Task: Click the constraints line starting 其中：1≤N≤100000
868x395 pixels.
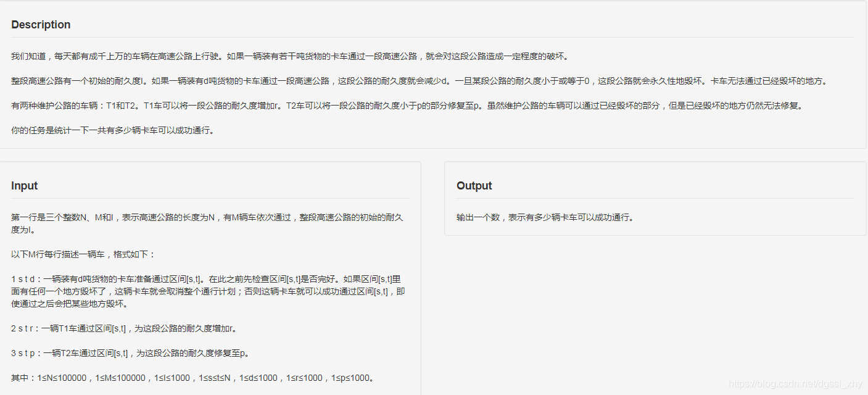Action: tap(193, 378)
